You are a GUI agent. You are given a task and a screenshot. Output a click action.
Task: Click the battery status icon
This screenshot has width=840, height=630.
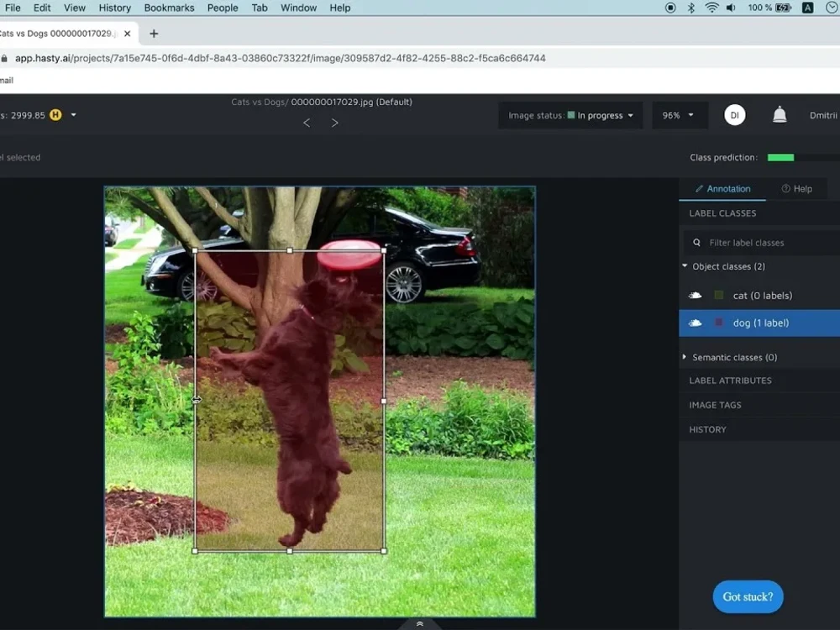783,8
